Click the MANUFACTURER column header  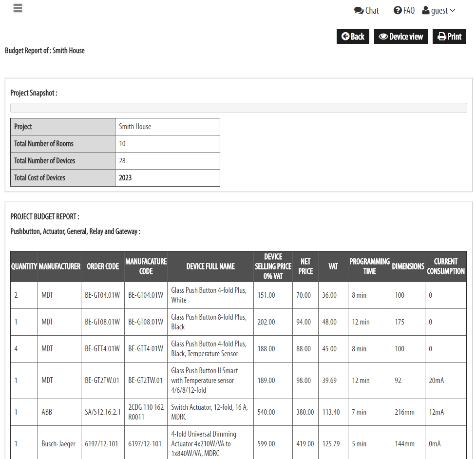pyautogui.click(x=59, y=267)
